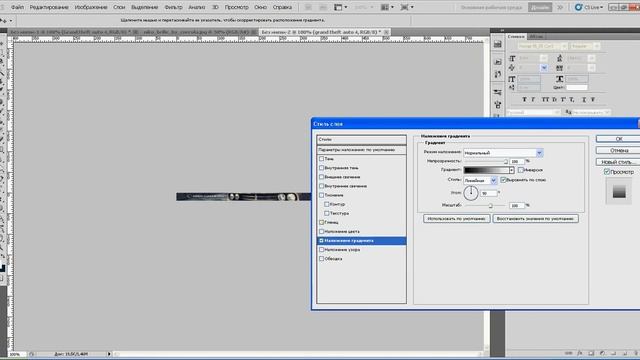640x360 pixels.
Task: Open the kerning value dropdown
Action: [544, 68]
